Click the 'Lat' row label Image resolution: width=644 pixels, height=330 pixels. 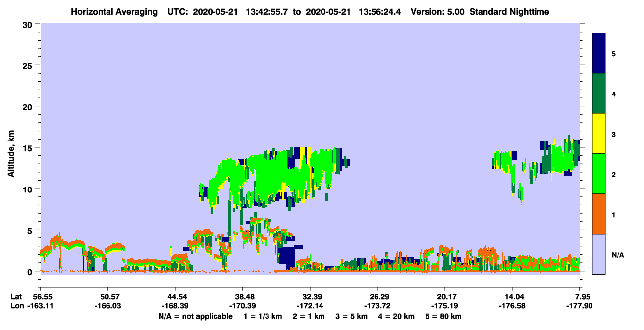16,297
